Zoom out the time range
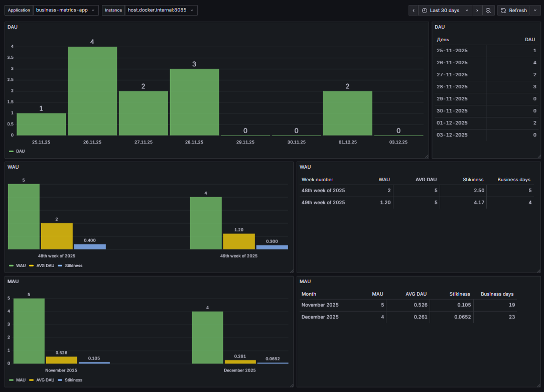 pos(488,11)
